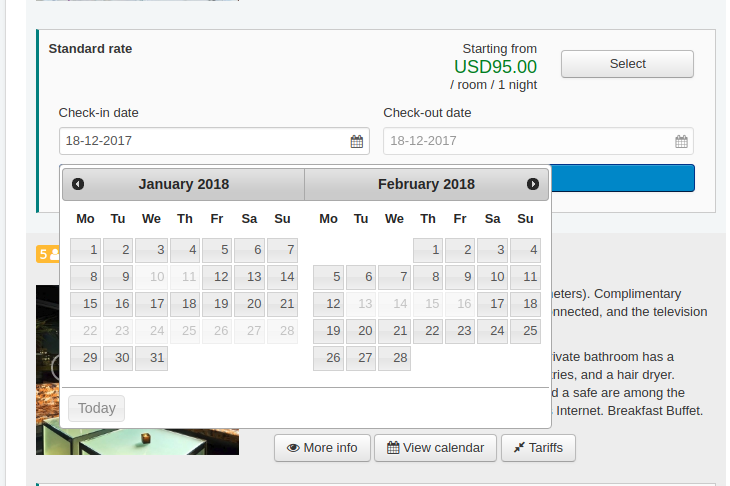Click the previous month arrow icon

[78, 184]
